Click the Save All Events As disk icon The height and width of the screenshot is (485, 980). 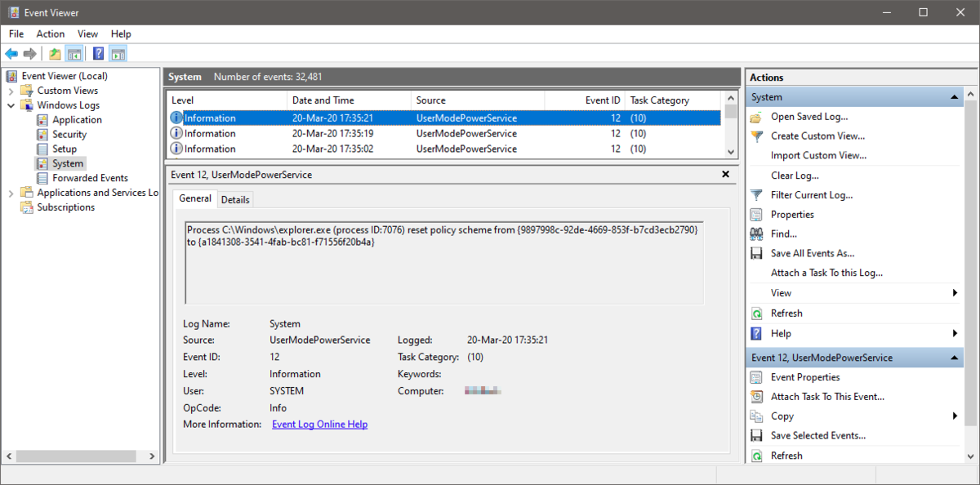756,254
